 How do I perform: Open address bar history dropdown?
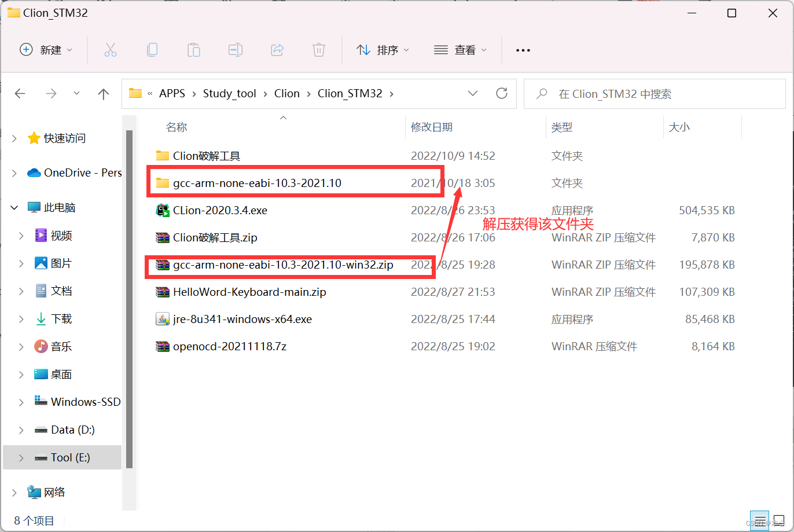(x=473, y=93)
